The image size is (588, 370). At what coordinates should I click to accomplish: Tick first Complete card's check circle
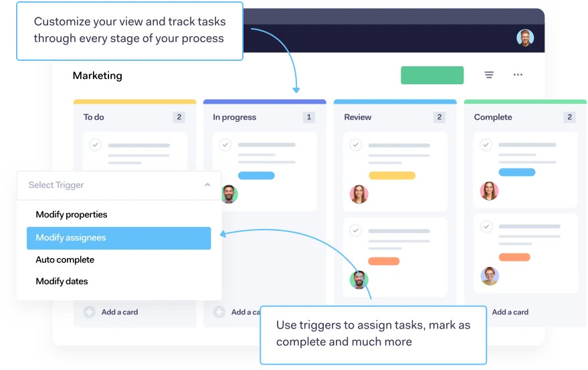[x=486, y=145]
